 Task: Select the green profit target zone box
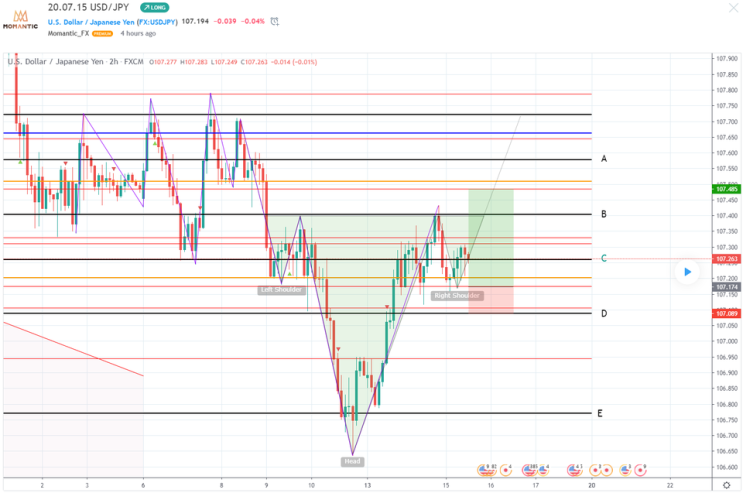point(491,238)
